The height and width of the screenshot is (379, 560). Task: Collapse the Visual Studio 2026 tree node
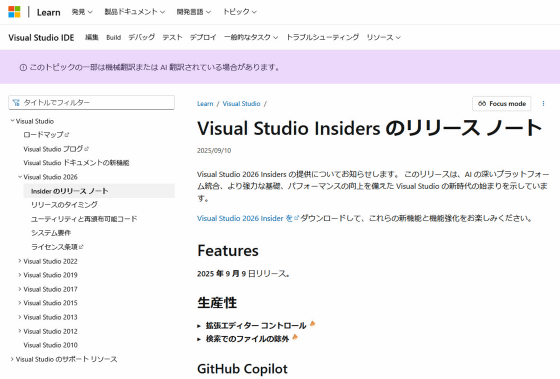[x=20, y=177]
